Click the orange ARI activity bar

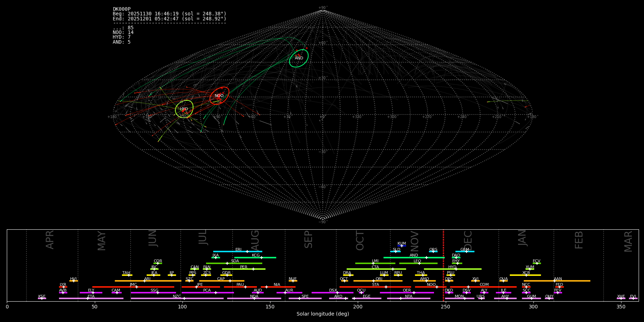(x=148, y=281)
